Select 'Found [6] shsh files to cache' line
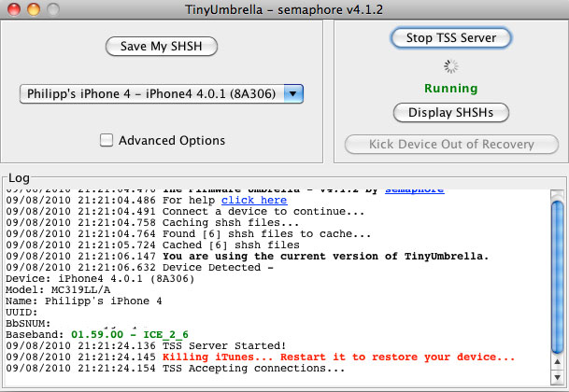The image size is (569, 392). pos(189,233)
